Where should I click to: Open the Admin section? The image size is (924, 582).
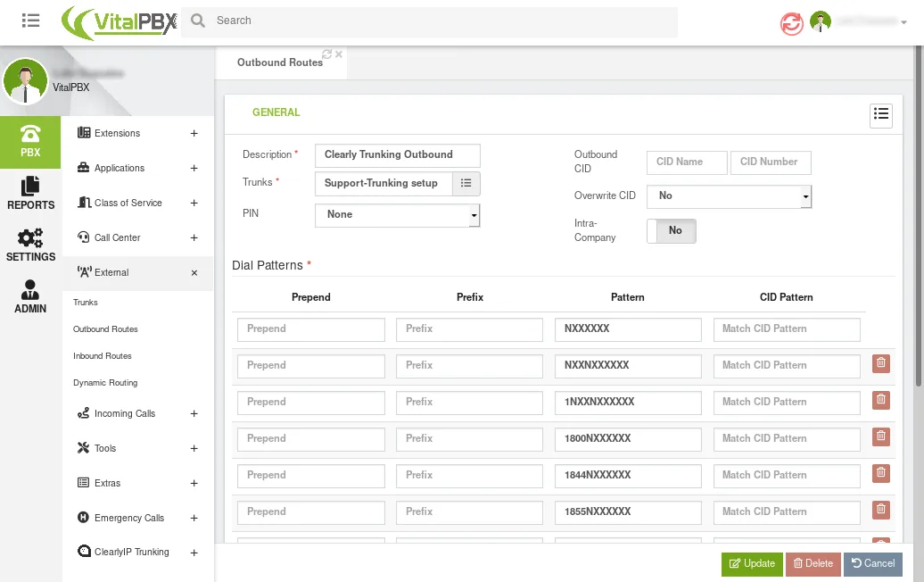click(30, 297)
